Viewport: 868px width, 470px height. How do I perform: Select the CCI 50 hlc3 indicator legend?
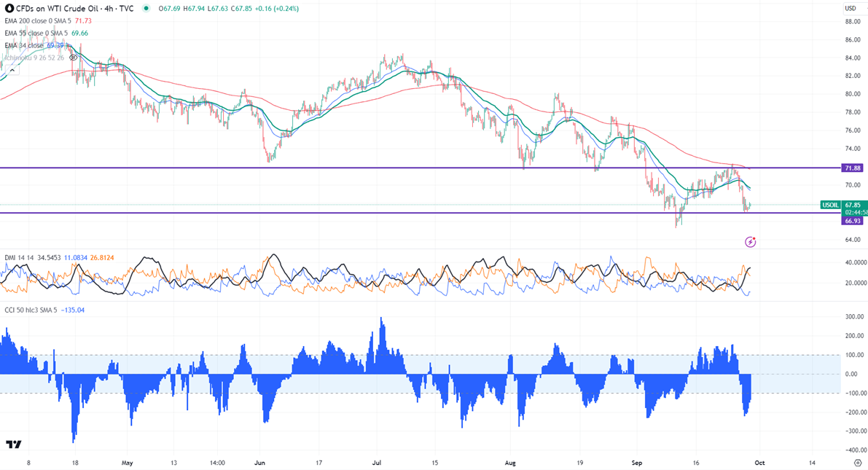31,310
